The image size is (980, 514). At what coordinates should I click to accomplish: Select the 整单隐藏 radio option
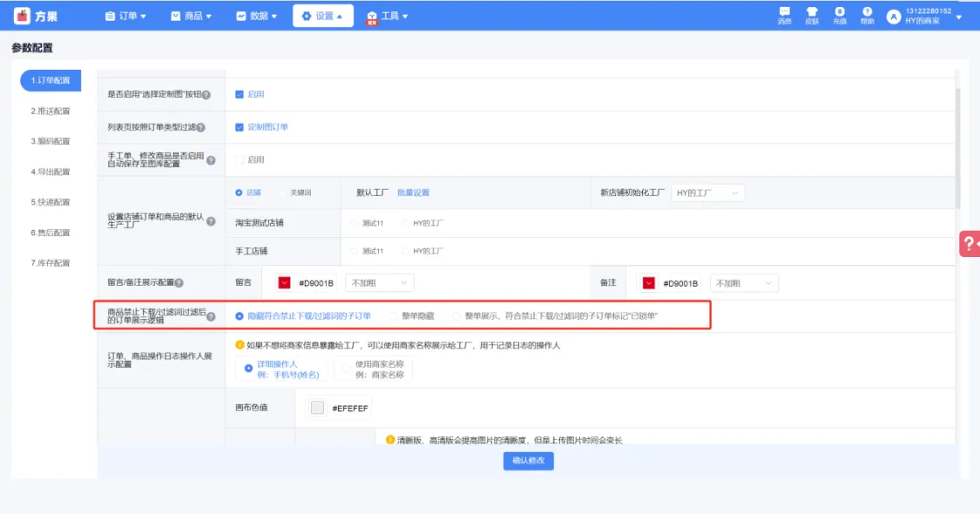click(394, 315)
